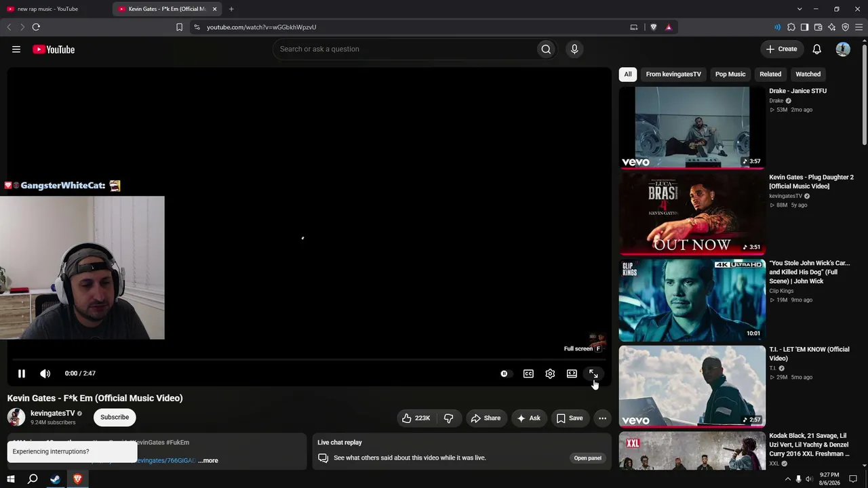Open the kevingatesTV channel name link
This screenshot has width=868, height=488.
[53, 413]
